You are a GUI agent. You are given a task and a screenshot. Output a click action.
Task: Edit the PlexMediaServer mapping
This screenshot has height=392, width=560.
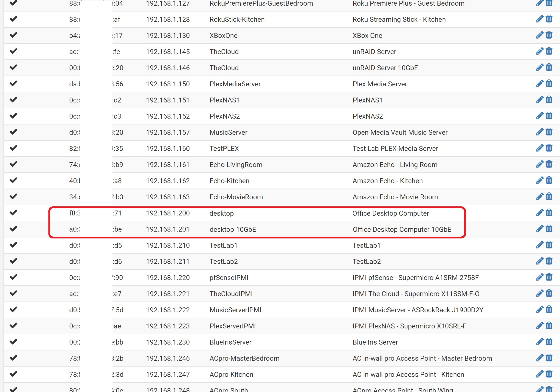540,84
